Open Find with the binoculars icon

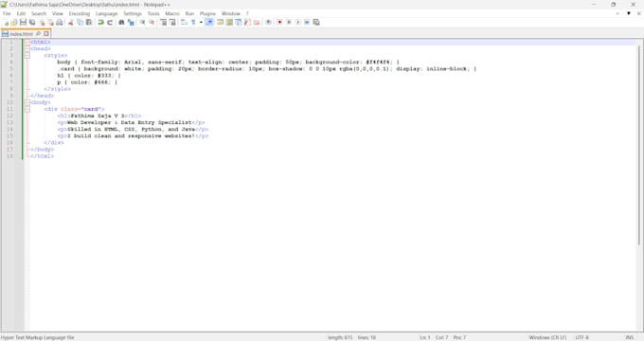(x=121, y=22)
